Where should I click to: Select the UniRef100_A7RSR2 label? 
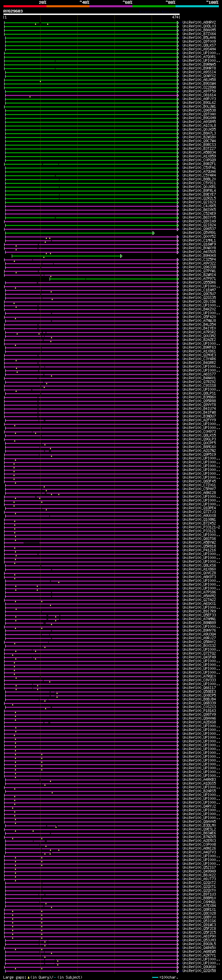point(199,332)
